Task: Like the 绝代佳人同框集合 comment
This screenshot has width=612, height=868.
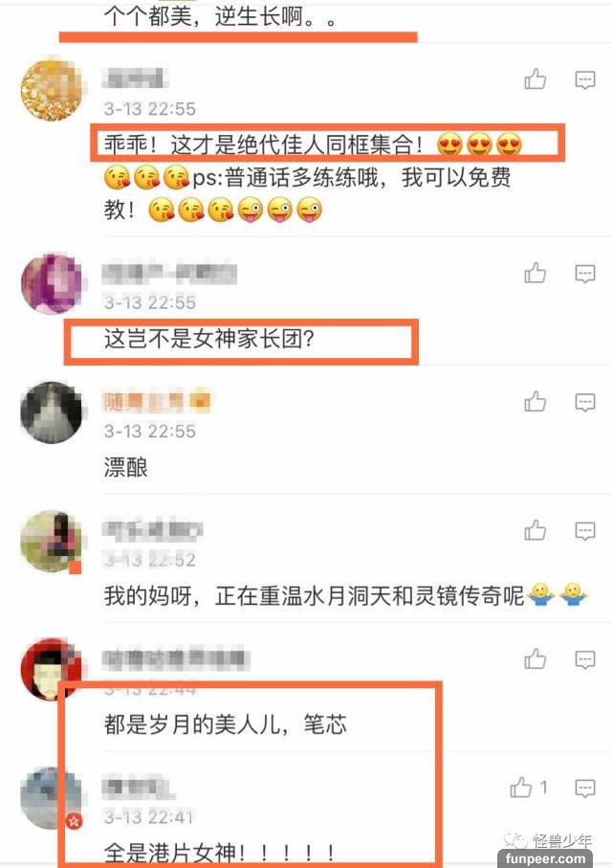Action: point(535,79)
